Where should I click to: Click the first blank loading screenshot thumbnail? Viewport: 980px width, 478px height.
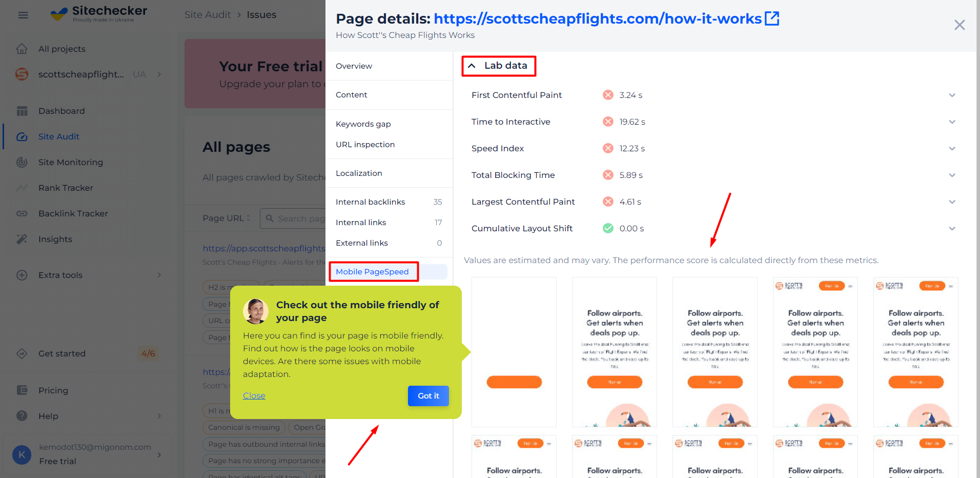(x=514, y=352)
